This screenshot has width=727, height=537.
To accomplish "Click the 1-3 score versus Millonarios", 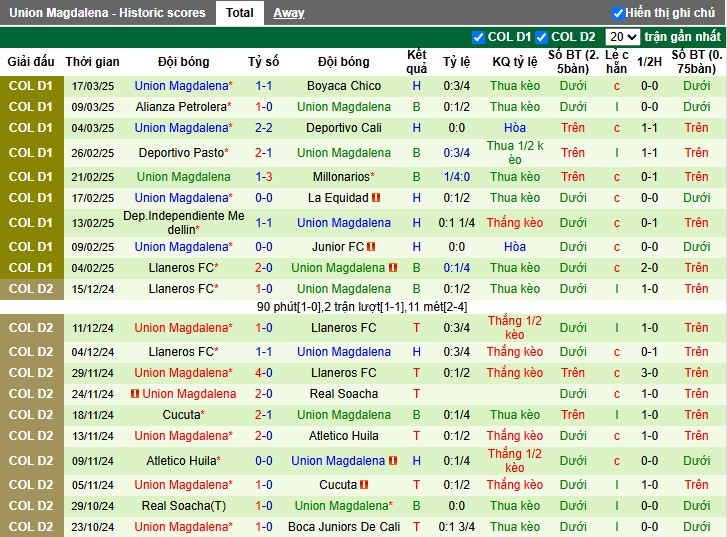I will pyautogui.click(x=263, y=177).
